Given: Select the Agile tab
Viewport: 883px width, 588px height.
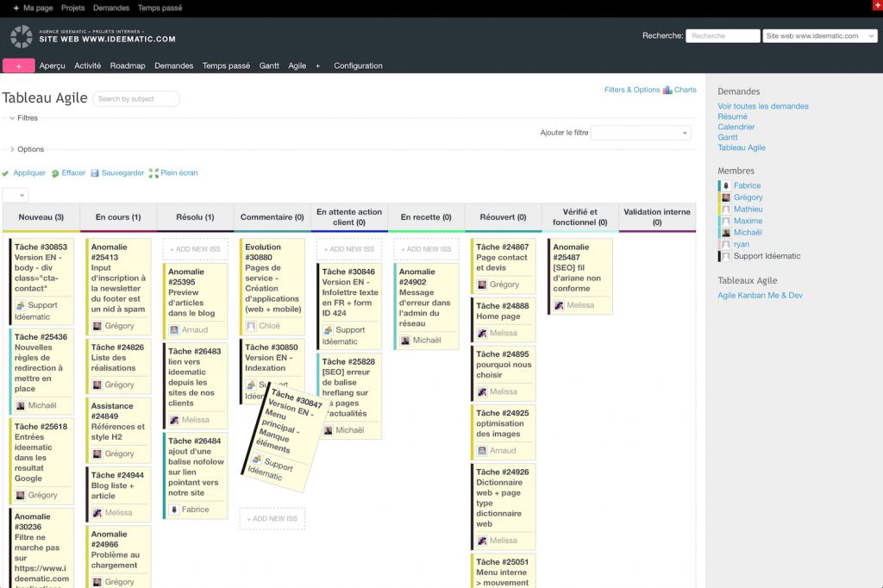Looking at the screenshot, I should point(297,66).
